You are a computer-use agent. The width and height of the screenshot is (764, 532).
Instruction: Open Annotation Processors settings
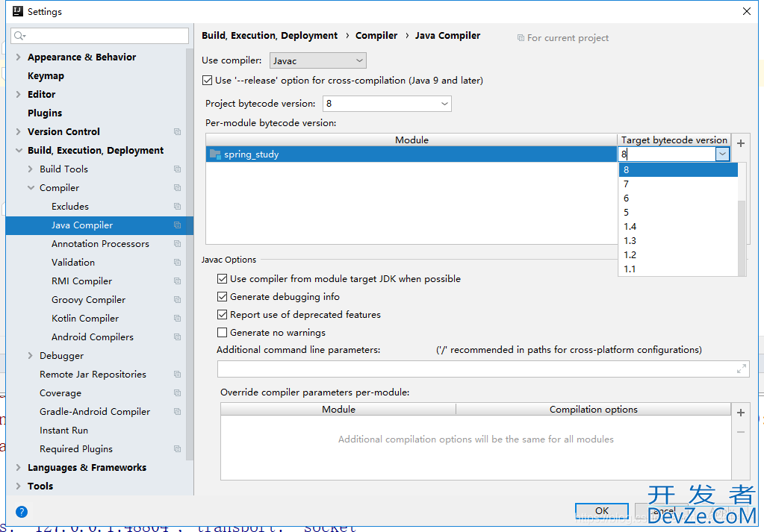click(100, 244)
